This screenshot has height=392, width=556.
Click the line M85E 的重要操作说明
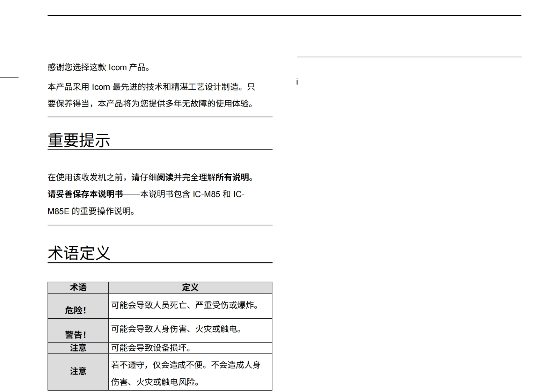click(x=91, y=211)
